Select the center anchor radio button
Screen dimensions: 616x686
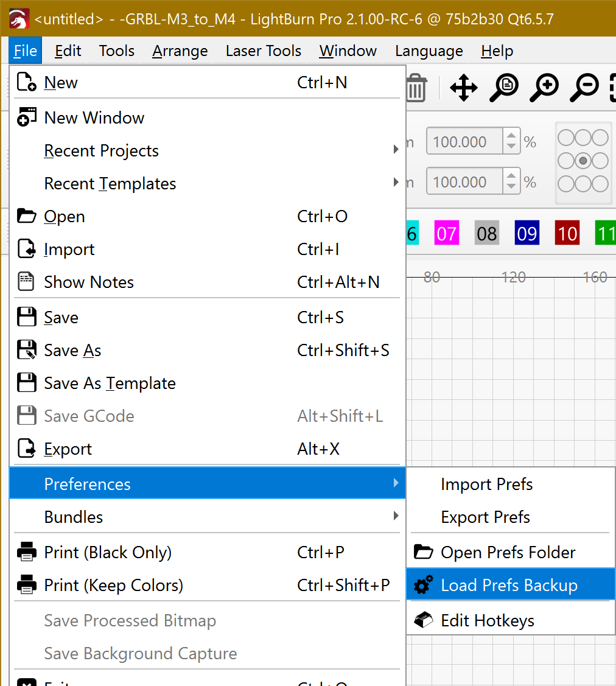[583, 161]
